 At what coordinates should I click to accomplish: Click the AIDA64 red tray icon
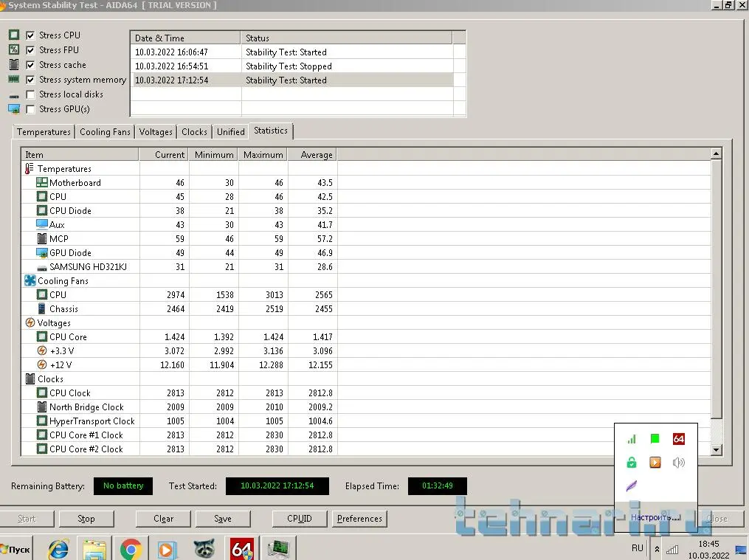pos(678,439)
